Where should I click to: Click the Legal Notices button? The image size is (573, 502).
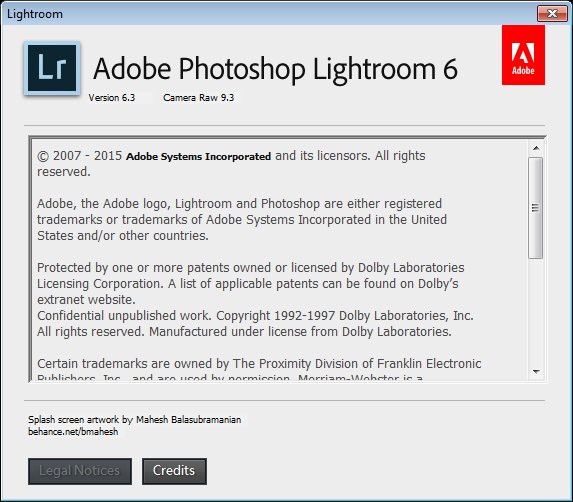pos(80,471)
